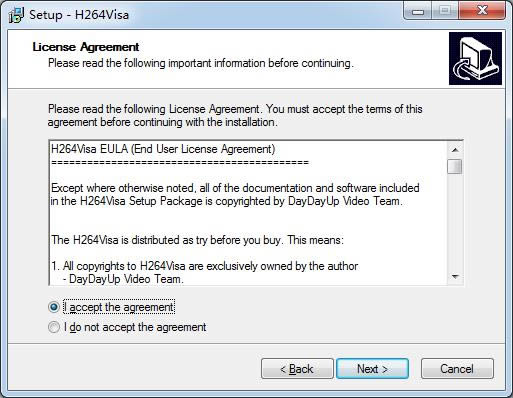The image size is (513, 398).
Task: Click the license scrollbar up arrow
Action: [x=455, y=150]
